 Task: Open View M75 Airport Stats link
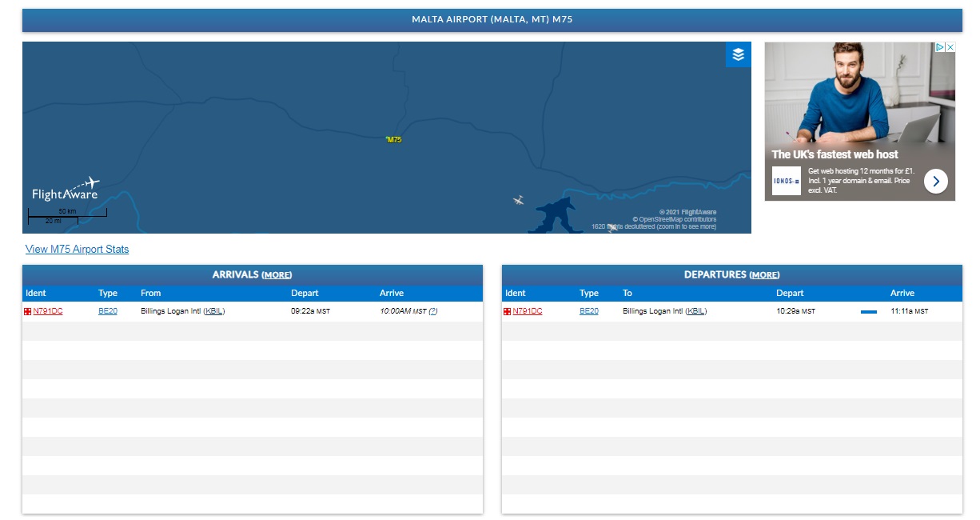click(x=78, y=250)
